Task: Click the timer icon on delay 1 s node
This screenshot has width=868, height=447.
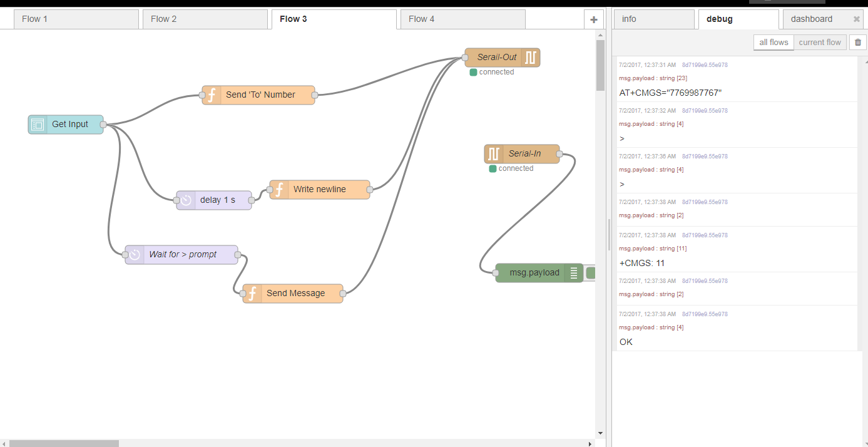Action: (186, 200)
